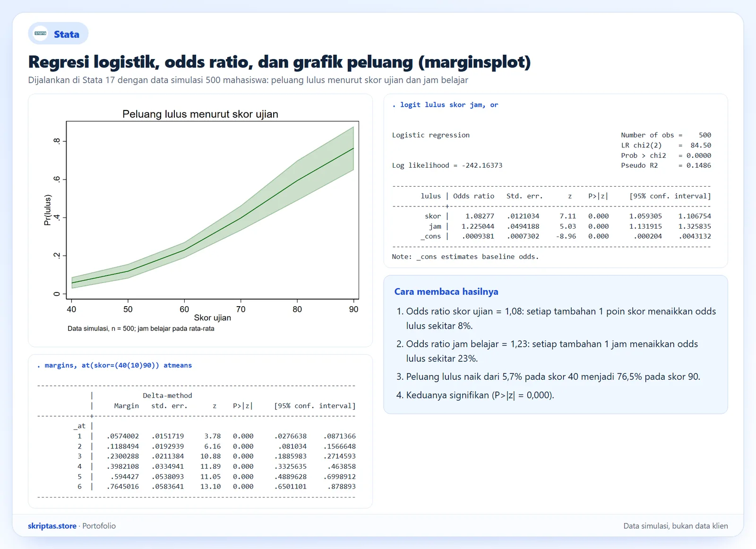Click 'Note: _cons estimates baseline odds.'
The width and height of the screenshot is (756, 549).
[x=465, y=257]
